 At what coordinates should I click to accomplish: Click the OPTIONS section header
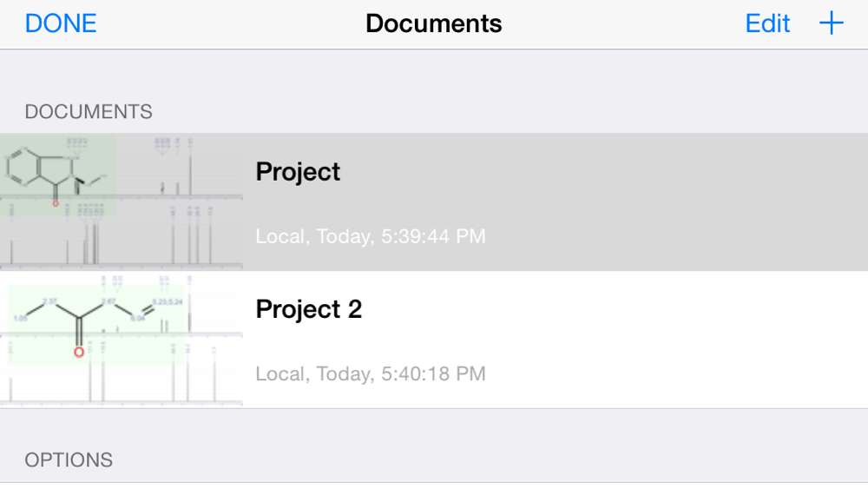tap(69, 460)
